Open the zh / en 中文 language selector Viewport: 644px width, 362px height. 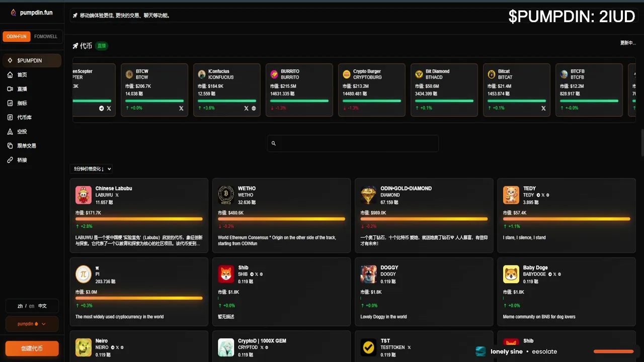[x=32, y=306]
